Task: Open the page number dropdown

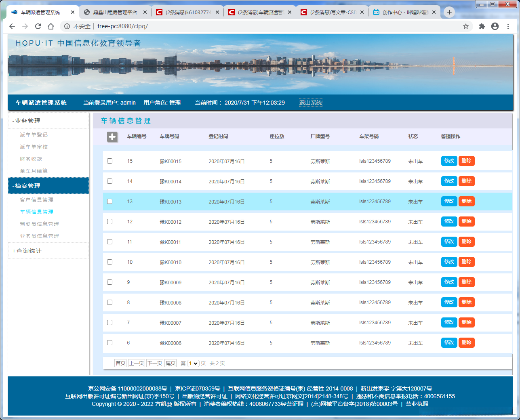Action: point(193,363)
